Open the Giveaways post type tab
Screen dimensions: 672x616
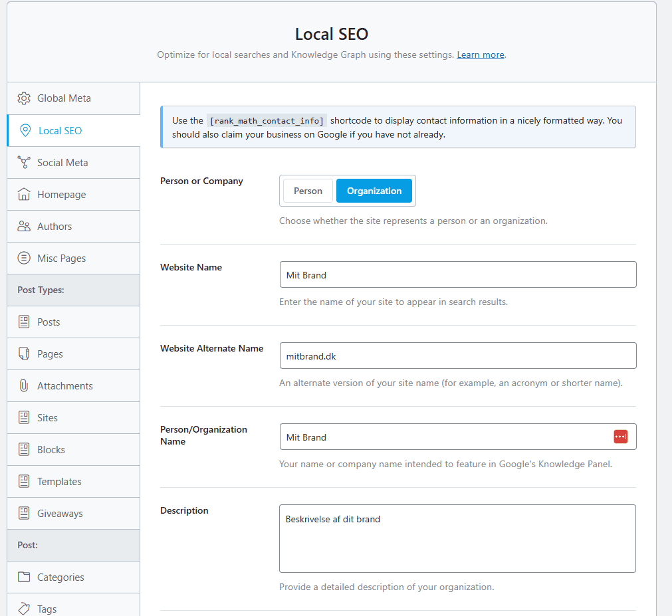[60, 514]
